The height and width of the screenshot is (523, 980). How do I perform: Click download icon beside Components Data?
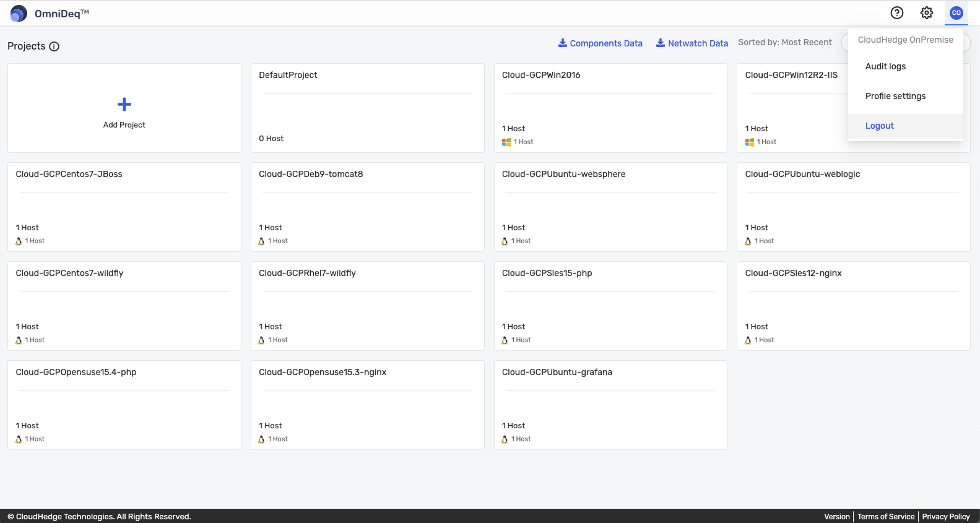click(x=563, y=43)
